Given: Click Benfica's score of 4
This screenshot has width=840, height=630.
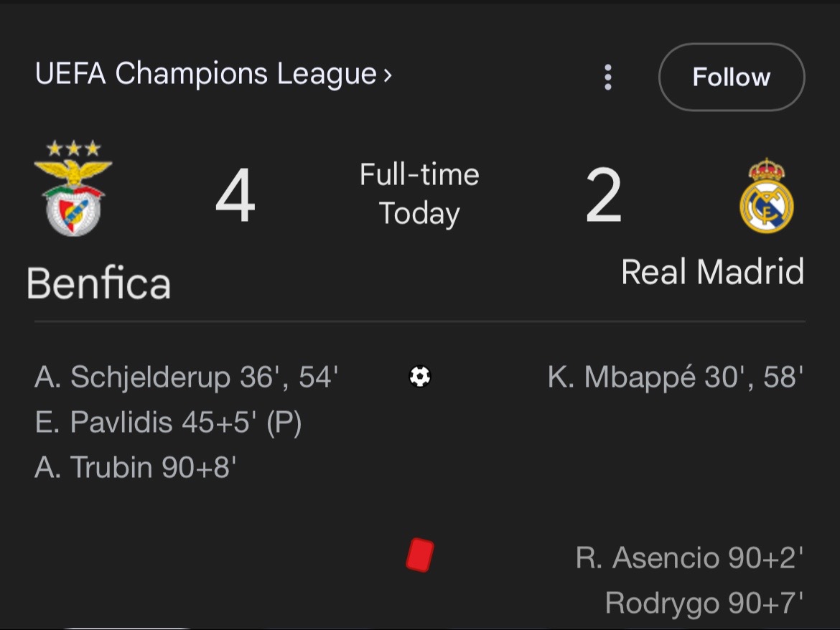Looking at the screenshot, I should pyautogui.click(x=235, y=195).
